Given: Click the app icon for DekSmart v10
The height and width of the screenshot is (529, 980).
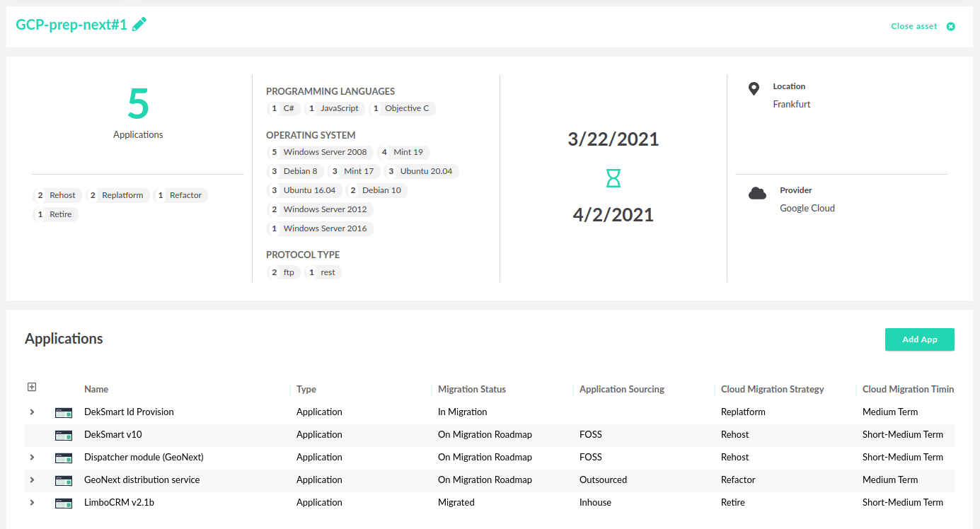Looking at the screenshot, I should pos(64,435).
